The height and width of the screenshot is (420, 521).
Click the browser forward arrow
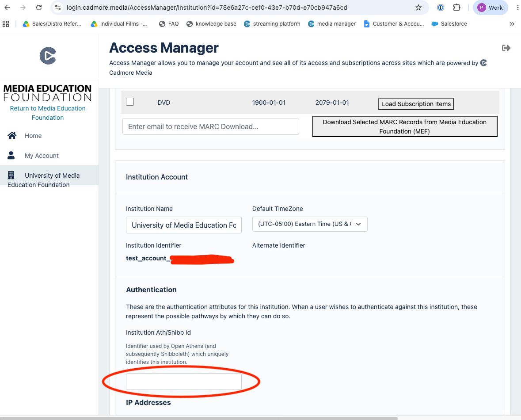coord(23,8)
